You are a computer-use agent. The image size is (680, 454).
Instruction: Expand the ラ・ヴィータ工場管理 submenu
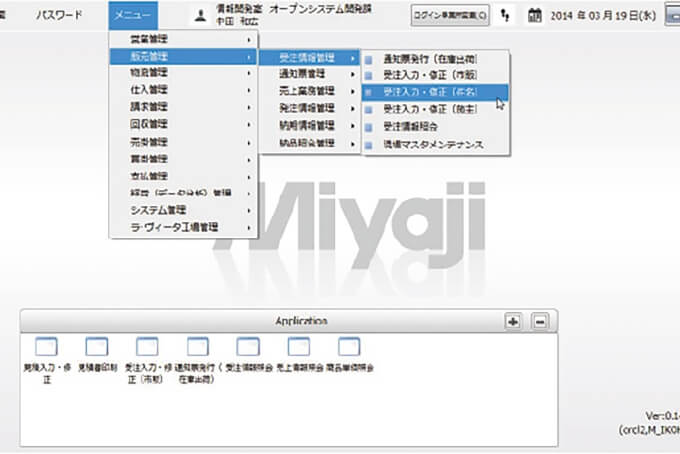(x=184, y=227)
